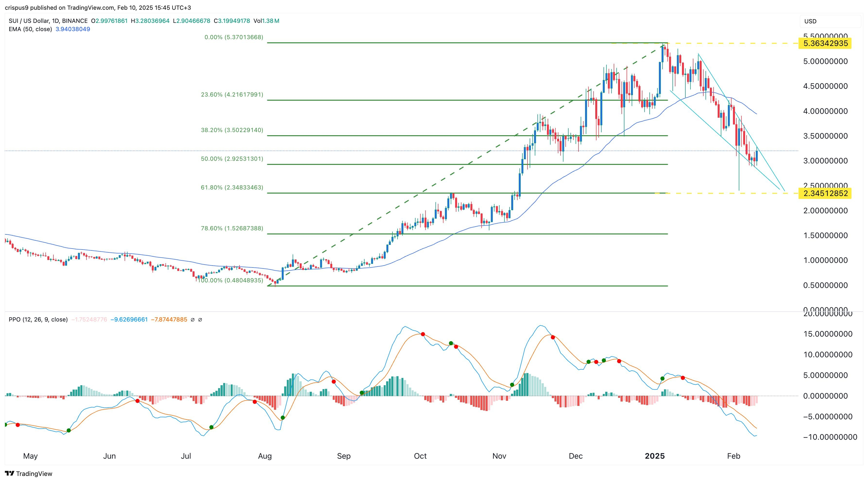
Task: Click the orange PPO signal value −7.87447885
Action: click(x=169, y=319)
